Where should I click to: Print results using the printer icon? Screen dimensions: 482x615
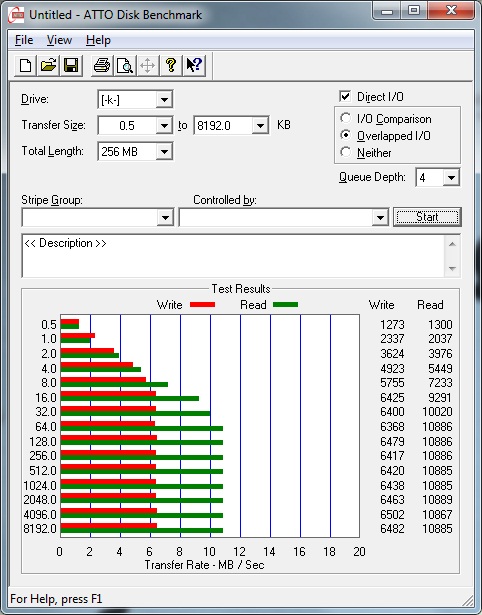102,65
